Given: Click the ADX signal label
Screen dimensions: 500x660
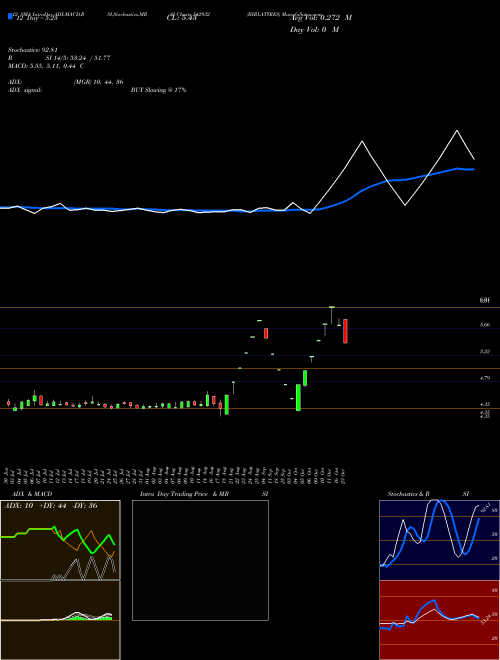Looking at the screenshot, I should [25, 90].
